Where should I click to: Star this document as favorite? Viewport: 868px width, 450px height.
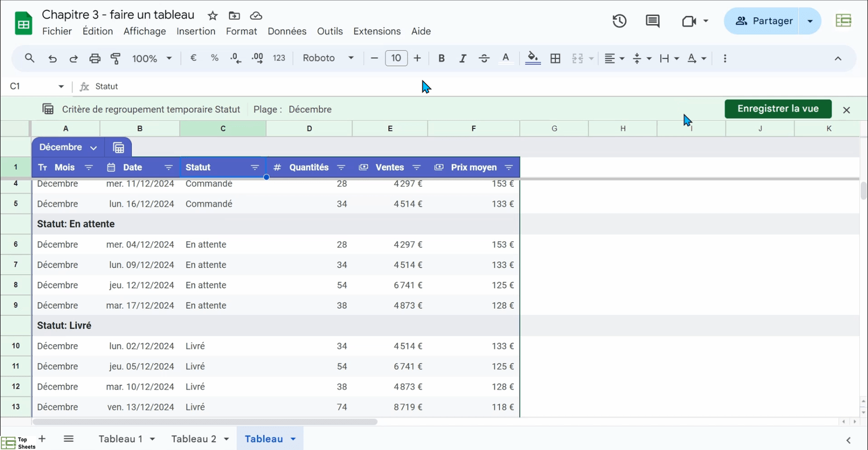pyautogui.click(x=212, y=16)
